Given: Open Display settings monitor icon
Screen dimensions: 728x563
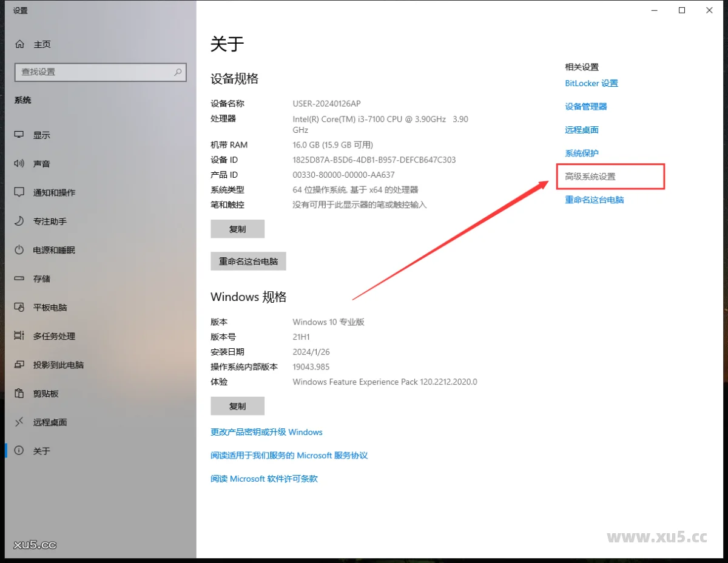Looking at the screenshot, I should (x=19, y=135).
